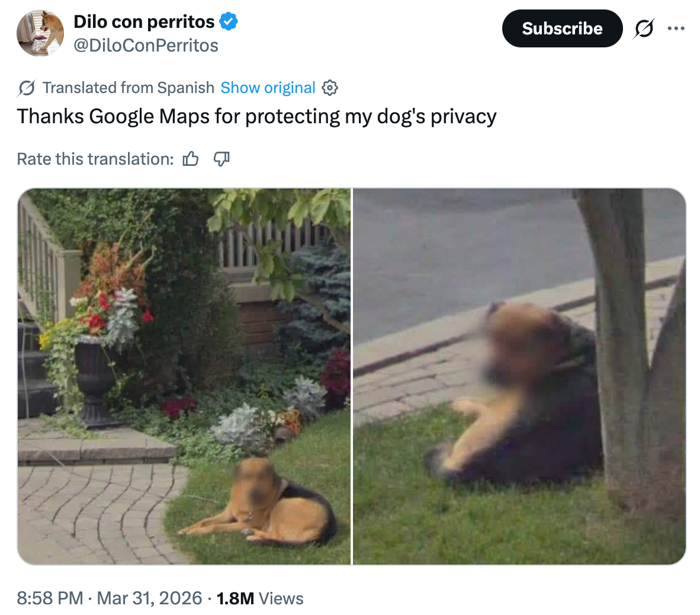The height and width of the screenshot is (615, 700).
Task: Open the three-dot more options menu
Action: pos(676,28)
